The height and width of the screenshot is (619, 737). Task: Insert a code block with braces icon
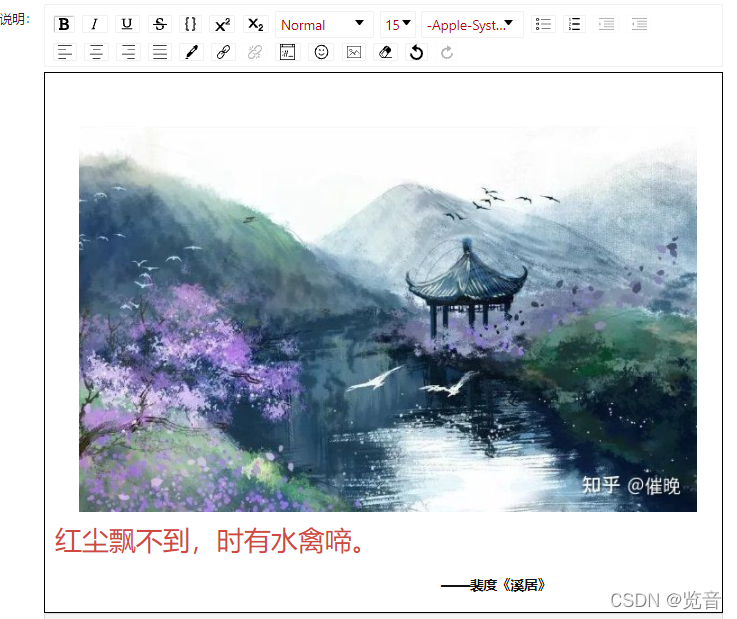[190, 24]
